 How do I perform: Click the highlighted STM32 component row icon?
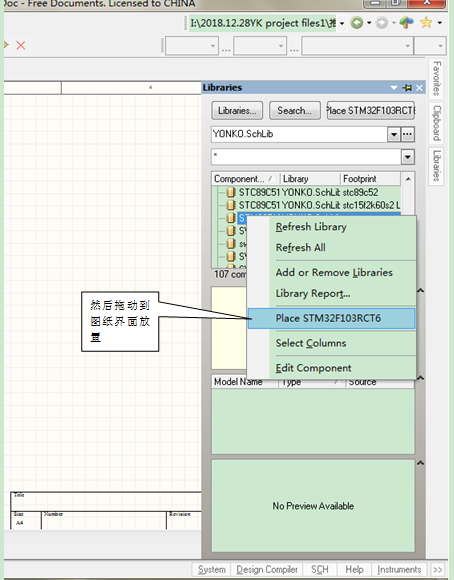(x=231, y=218)
